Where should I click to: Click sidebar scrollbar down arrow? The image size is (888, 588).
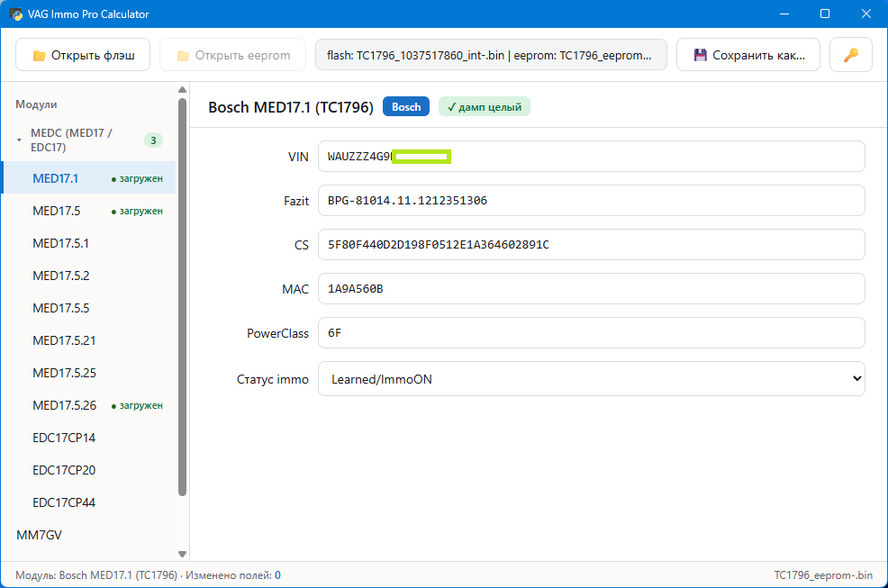click(182, 554)
